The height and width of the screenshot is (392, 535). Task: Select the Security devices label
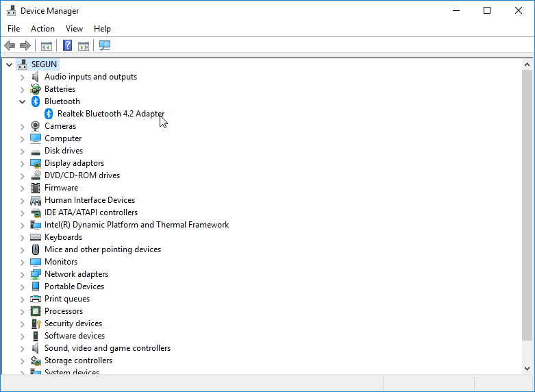click(73, 323)
